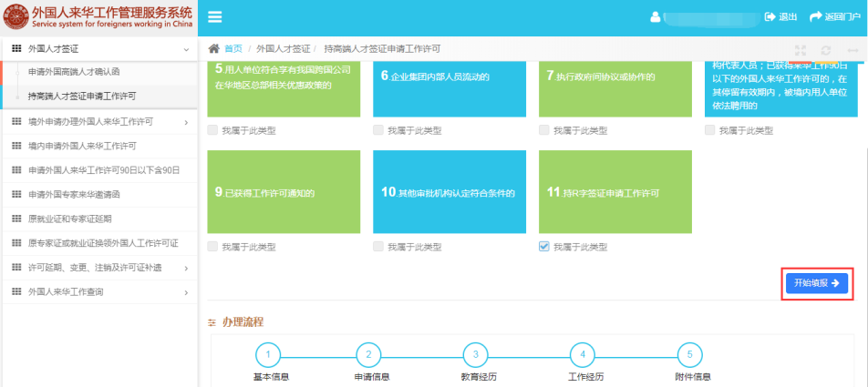868x387 pixels.
Task: Open 原就业证和专家证延期 menu
Action: (x=98, y=219)
